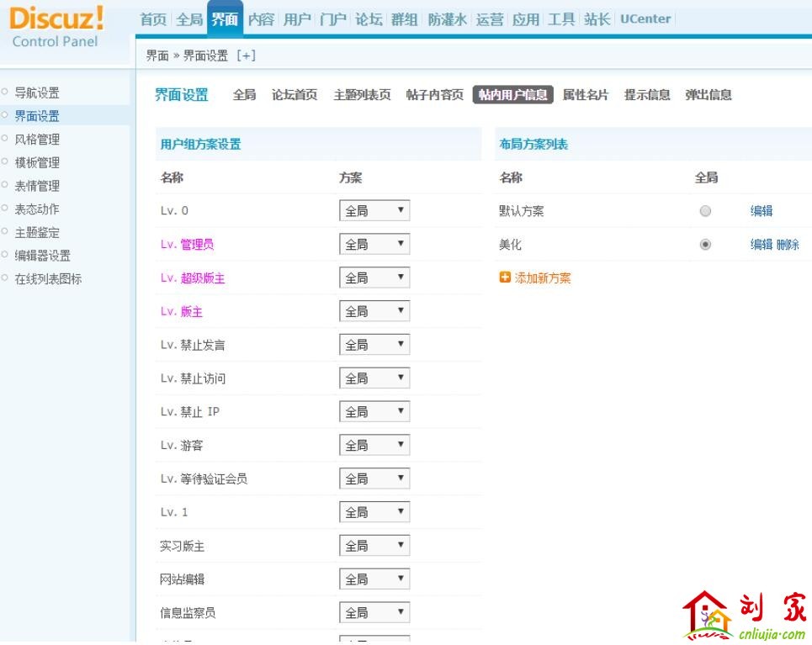This screenshot has height=645, width=812.
Task: Open the Lv. 游客 scheme dropdown
Action: pyautogui.click(x=374, y=446)
